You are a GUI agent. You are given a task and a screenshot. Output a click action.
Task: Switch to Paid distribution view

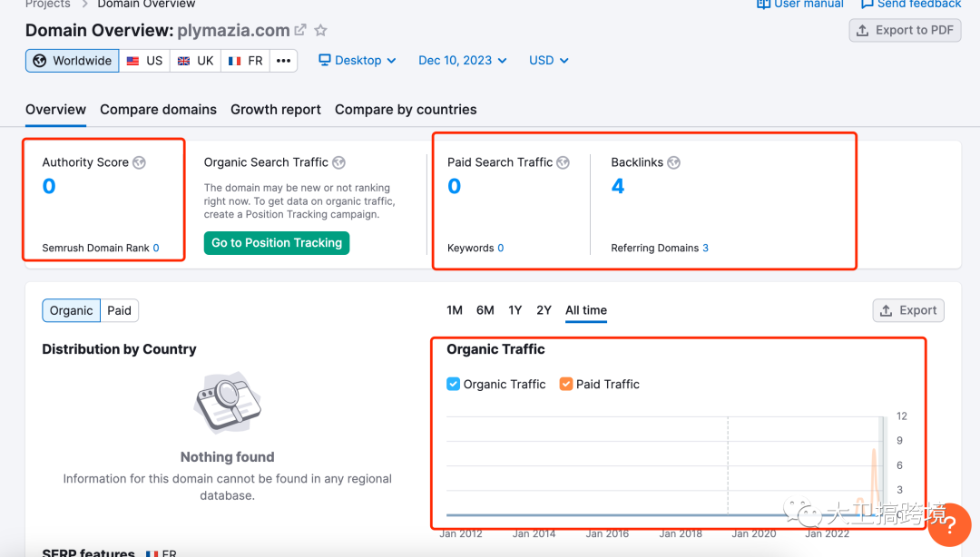pos(120,310)
